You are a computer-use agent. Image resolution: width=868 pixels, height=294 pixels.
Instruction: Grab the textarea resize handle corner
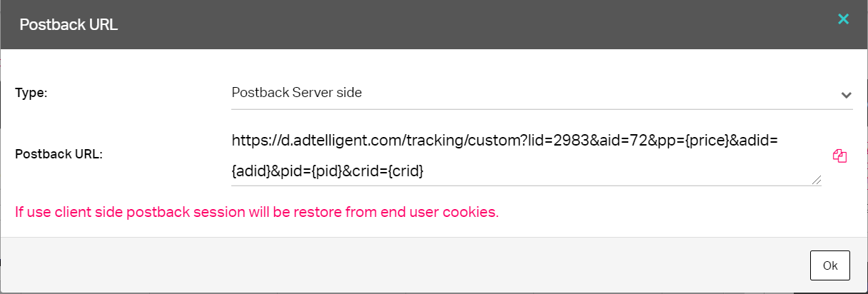[817, 181]
